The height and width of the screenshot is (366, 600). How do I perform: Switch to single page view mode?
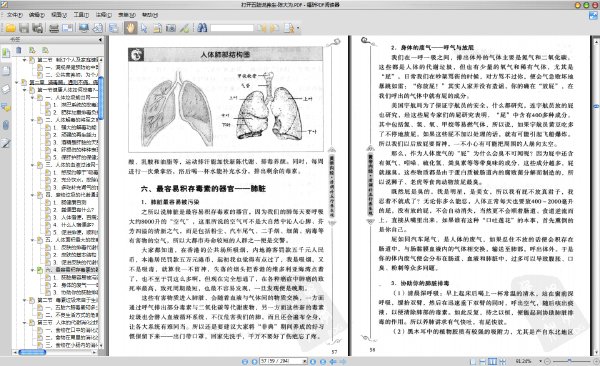(x=473, y=361)
